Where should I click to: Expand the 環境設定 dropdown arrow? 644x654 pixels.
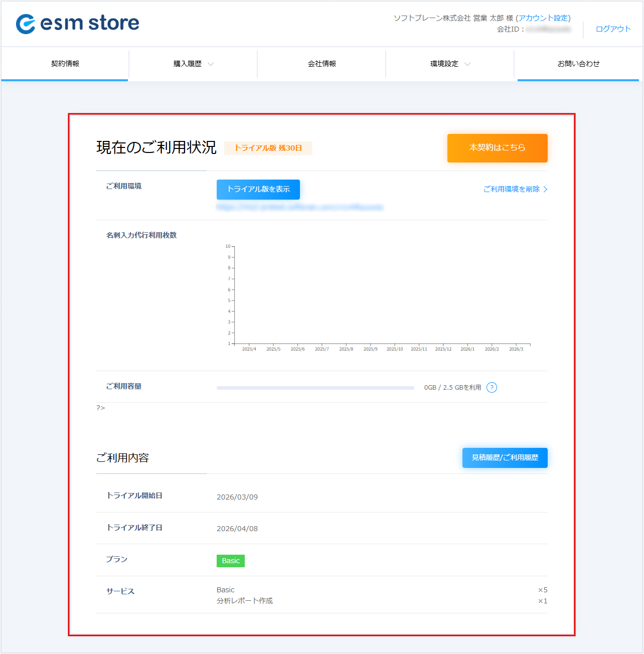(467, 64)
